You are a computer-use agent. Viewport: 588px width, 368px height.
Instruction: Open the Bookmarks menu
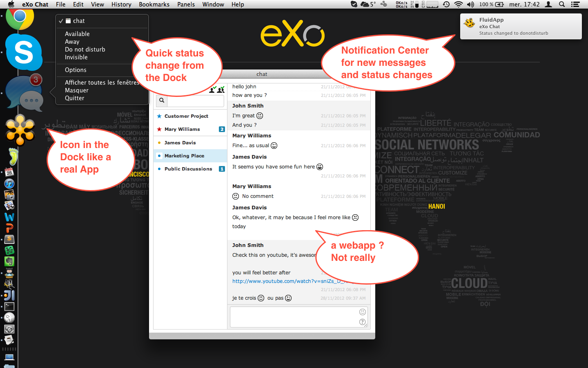tap(154, 4)
